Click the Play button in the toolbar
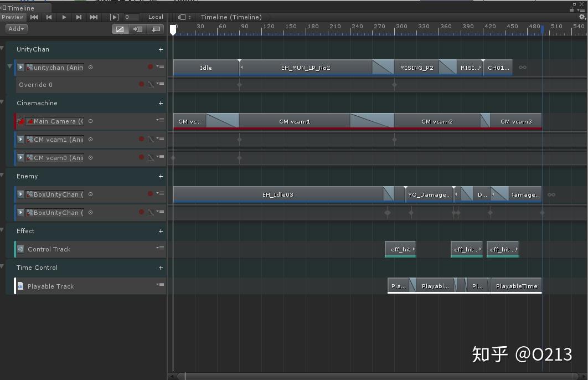Screen dimensions: 588x380 point(63,17)
